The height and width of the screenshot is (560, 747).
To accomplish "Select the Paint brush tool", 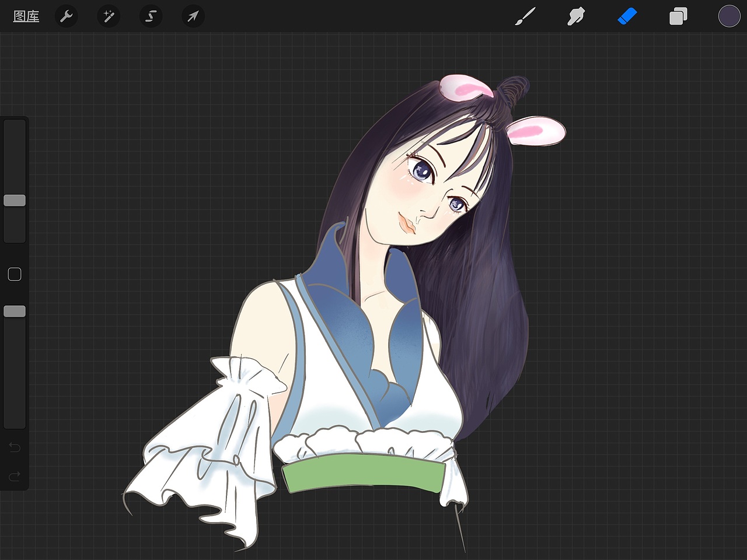I will (x=525, y=16).
